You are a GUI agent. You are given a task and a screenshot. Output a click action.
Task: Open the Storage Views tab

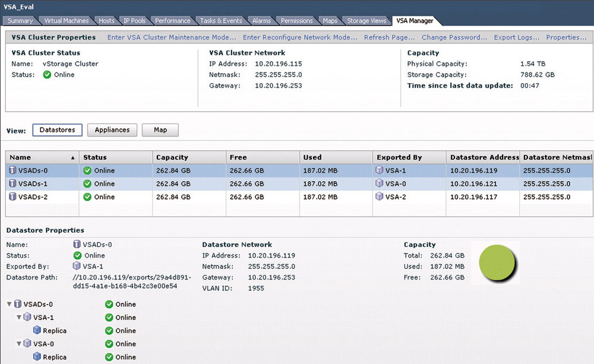[366, 21]
